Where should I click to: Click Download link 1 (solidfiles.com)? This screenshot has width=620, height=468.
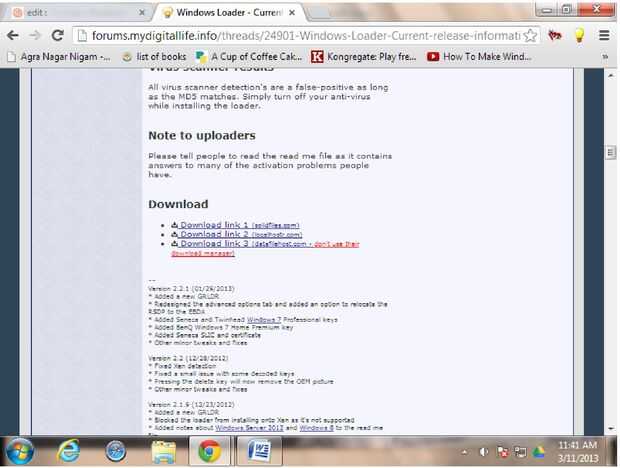pyautogui.click(x=236, y=225)
